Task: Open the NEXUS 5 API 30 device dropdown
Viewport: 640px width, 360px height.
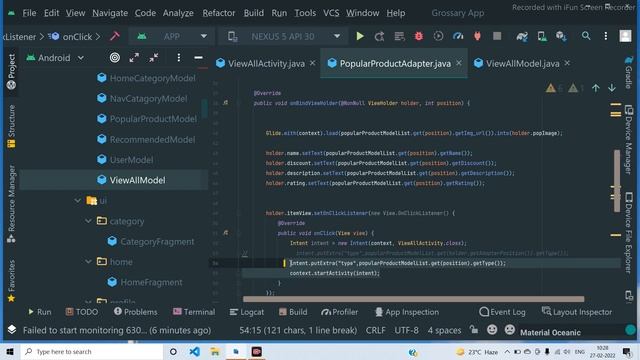Action: pyautogui.click(x=284, y=36)
